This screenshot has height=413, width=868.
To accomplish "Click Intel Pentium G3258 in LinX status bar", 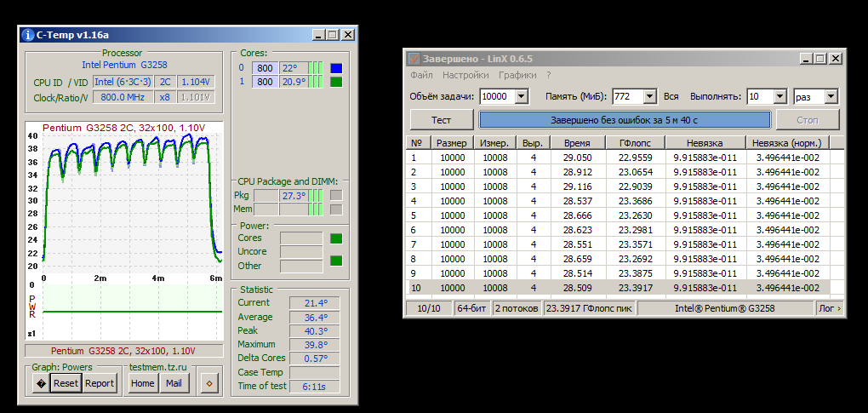I will [x=725, y=308].
